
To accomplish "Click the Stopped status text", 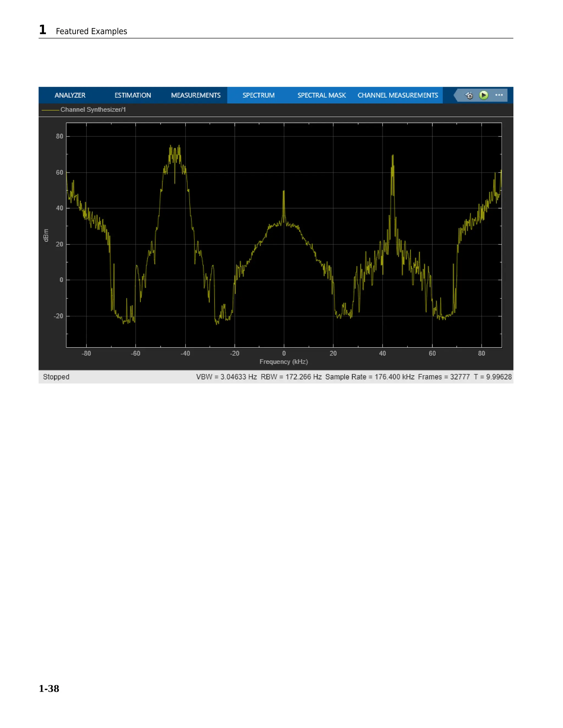I will (56, 377).
